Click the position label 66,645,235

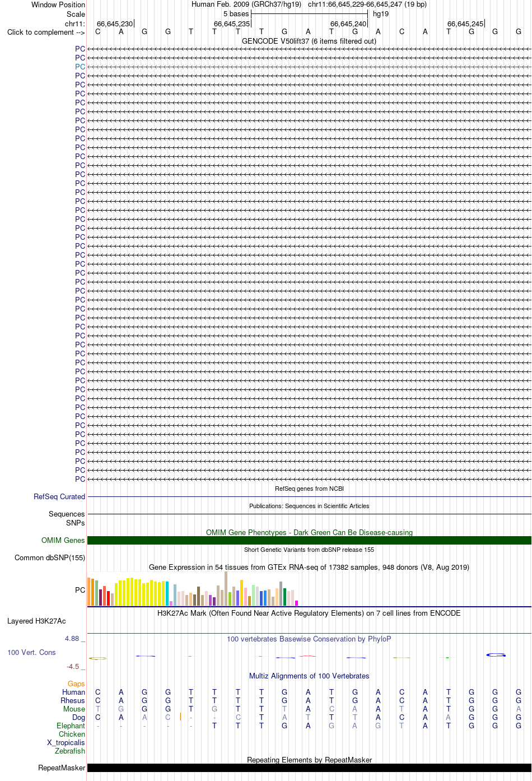pyautogui.click(x=232, y=24)
